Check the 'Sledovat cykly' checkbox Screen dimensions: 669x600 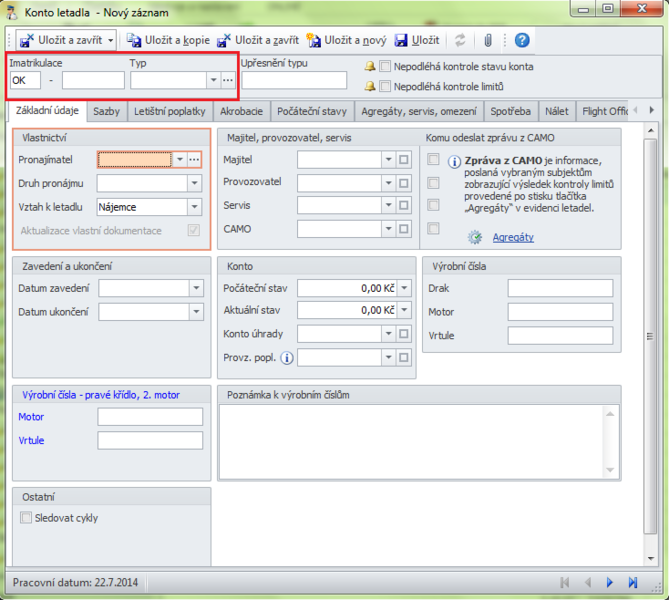point(27,518)
